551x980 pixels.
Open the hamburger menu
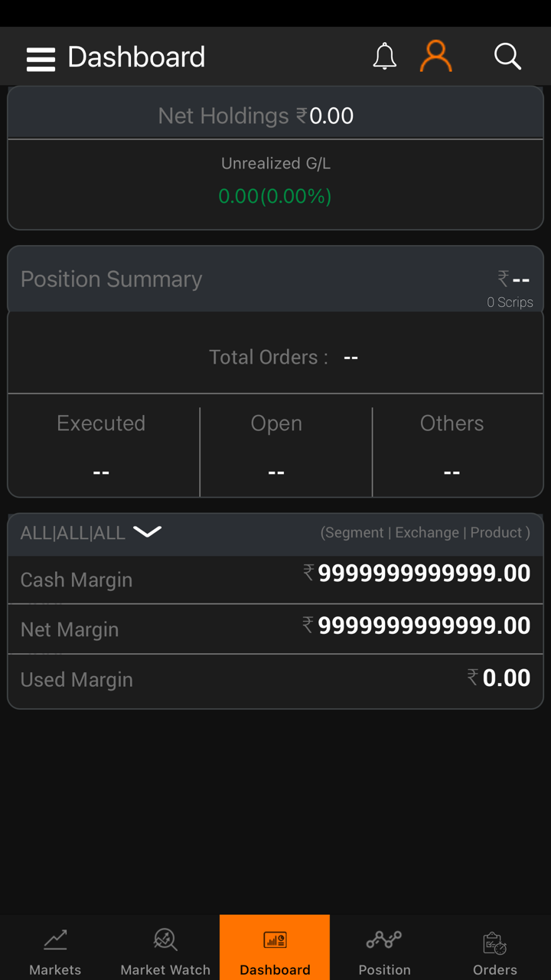point(41,58)
